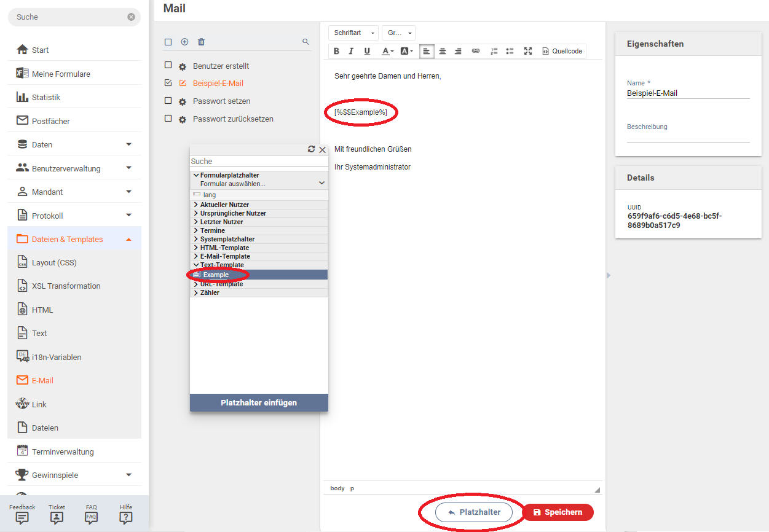Image resolution: width=769 pixels, height=532 pixels.
Task: Check the Benutzer erstellt checkbox
Action: coord(168,65)
